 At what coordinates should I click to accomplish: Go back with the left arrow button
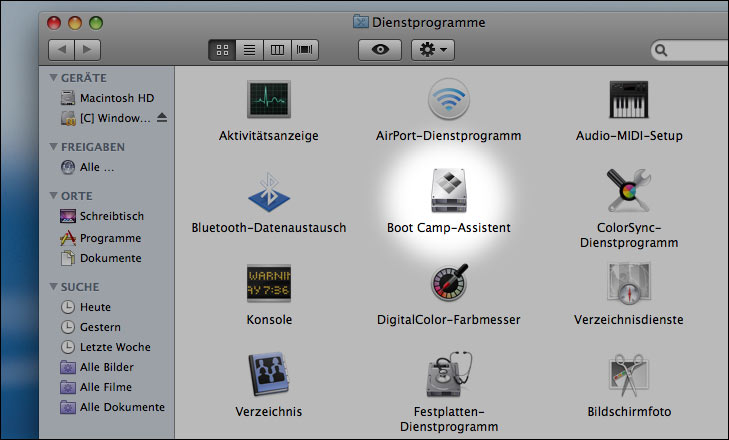pyautogui.click(x=61, y=50)
